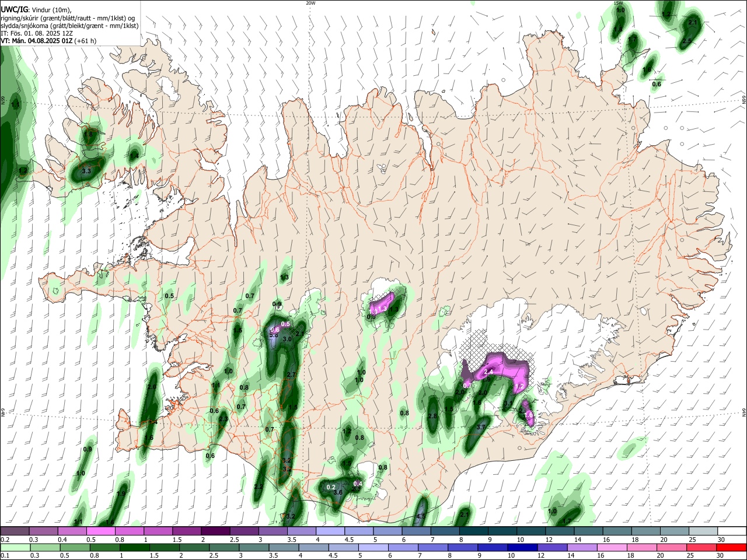Click the 'VT: Mán. 04.08.2025 01Z (+61 h)' line
This screenshot has width=747, height=560.
coord(48,41)
